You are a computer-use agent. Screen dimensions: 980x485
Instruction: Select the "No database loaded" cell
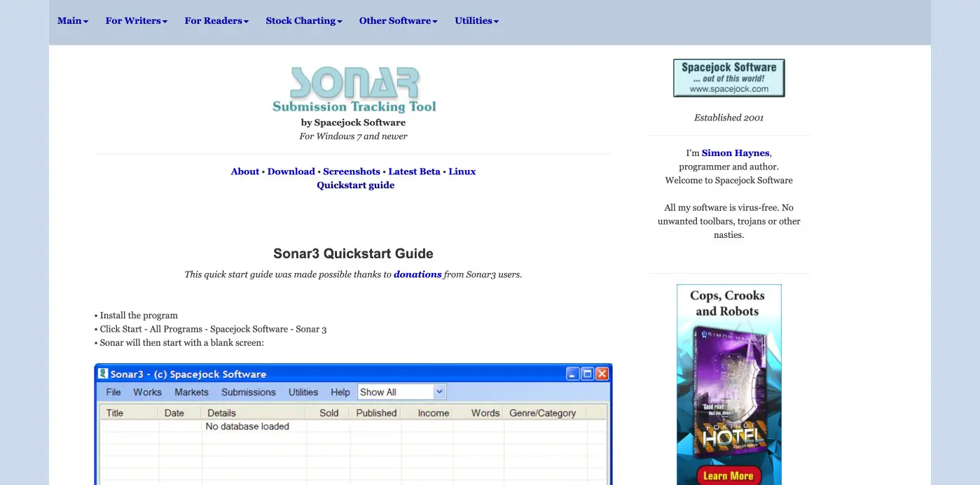[x=247, y=426]
